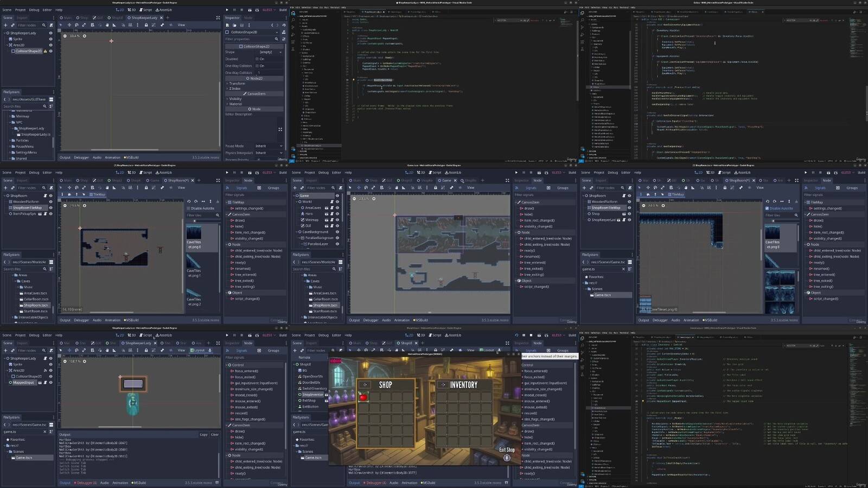
Task: Check the Disable Autotile checkbox
Action: point(189,208)
